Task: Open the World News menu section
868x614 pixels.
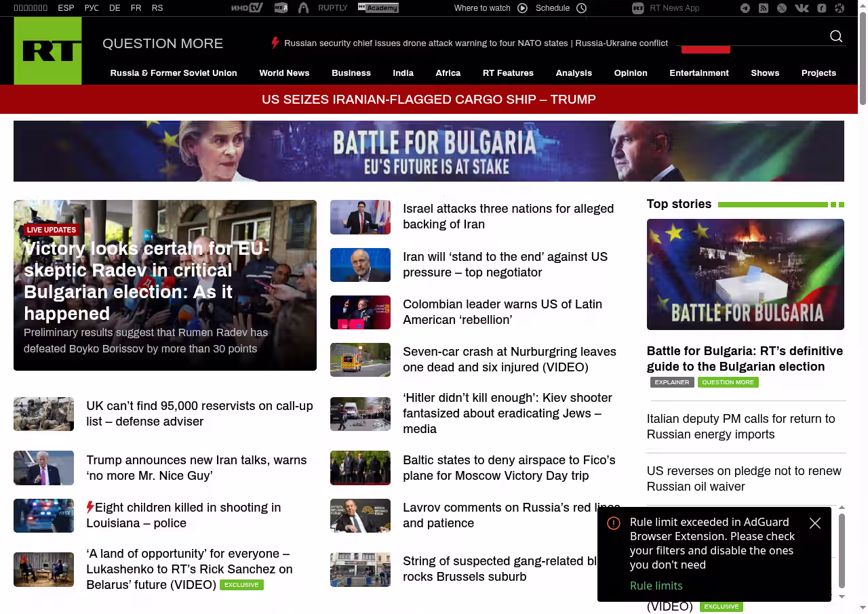Action: 284,73
